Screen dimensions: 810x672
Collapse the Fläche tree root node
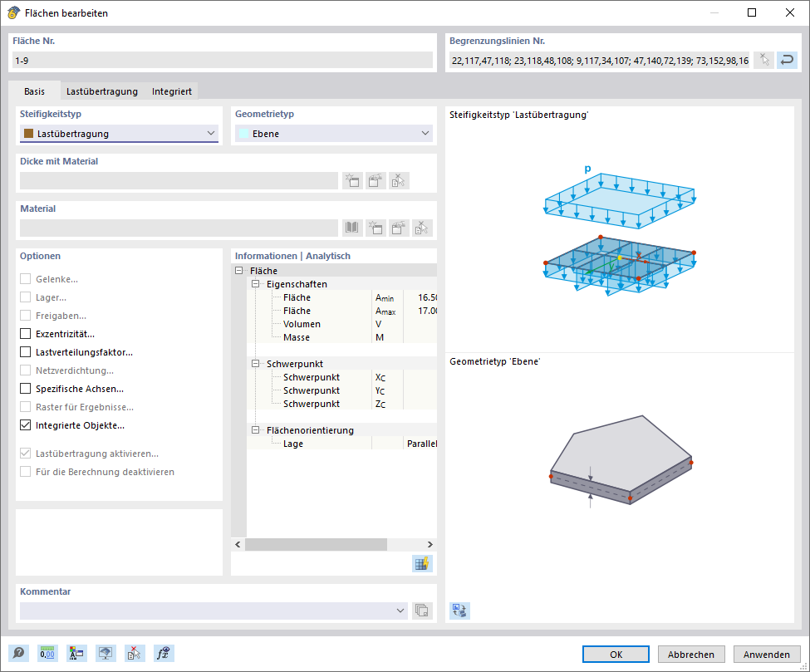(x=238, y=271)
